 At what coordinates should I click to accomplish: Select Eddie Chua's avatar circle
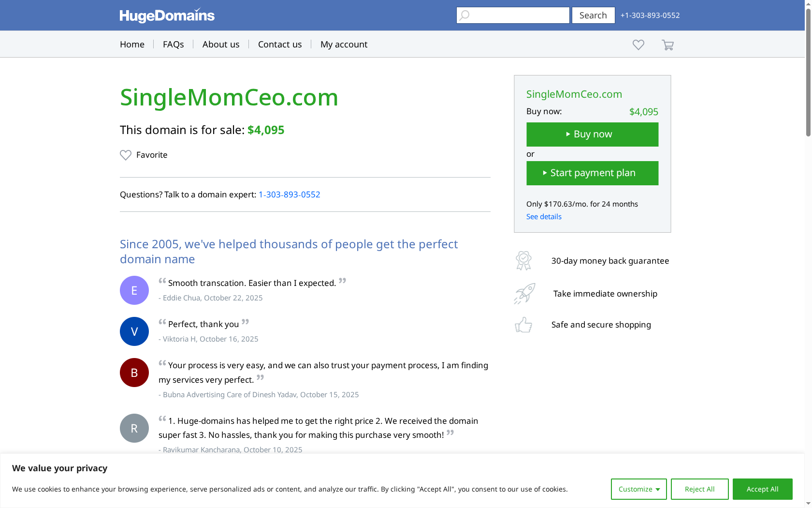click(x=134, y=290)
